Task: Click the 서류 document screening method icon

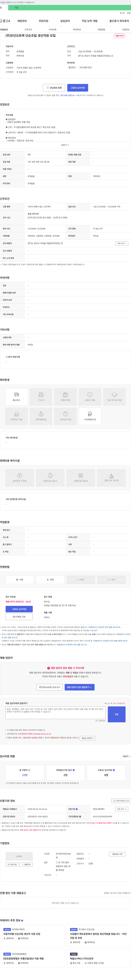Action: [20, 579]
